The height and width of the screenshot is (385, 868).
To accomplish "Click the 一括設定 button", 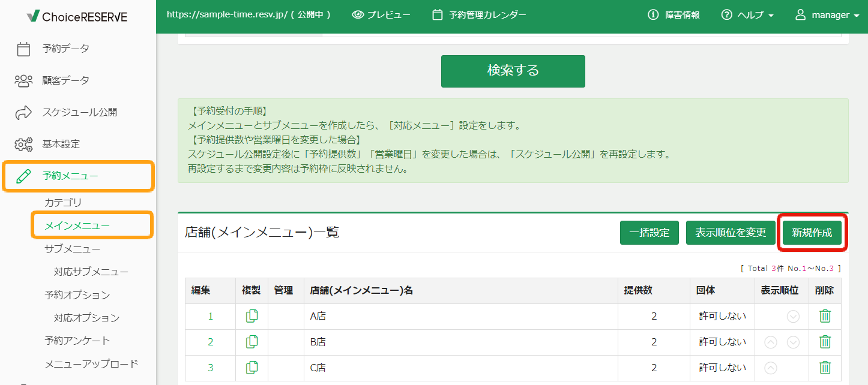I will tap(649, 233).
